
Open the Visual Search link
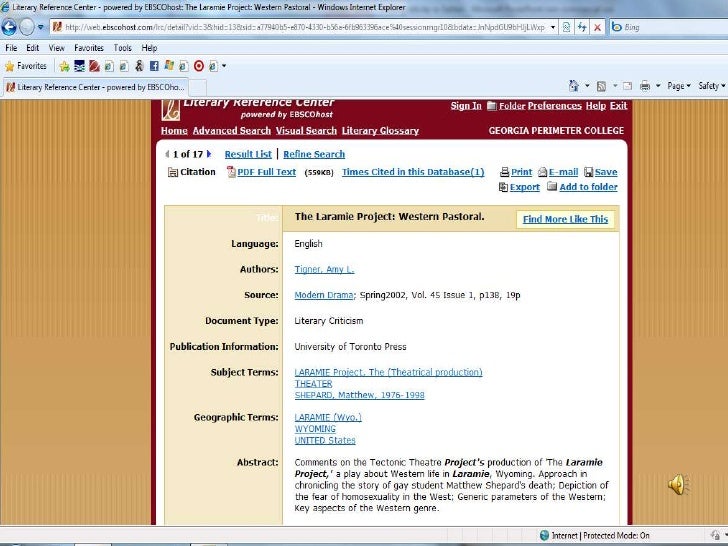(306, 131)
